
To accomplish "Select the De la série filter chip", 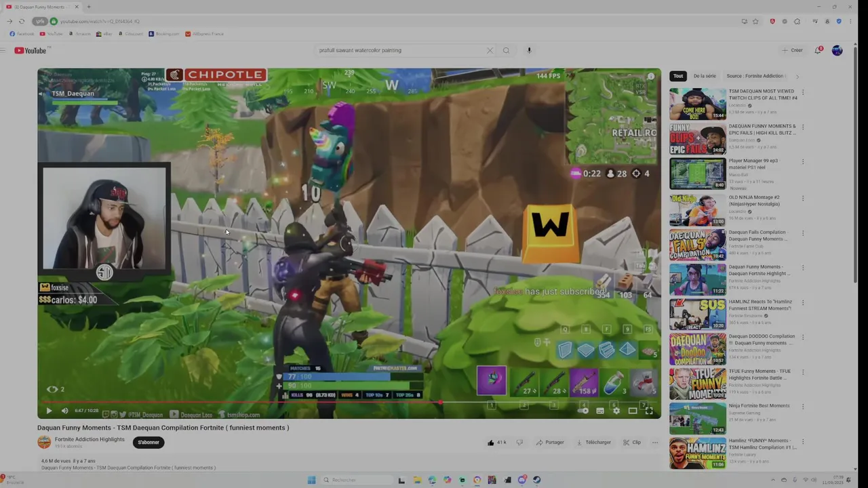I will pyautogui.click(x=705, y=76).
